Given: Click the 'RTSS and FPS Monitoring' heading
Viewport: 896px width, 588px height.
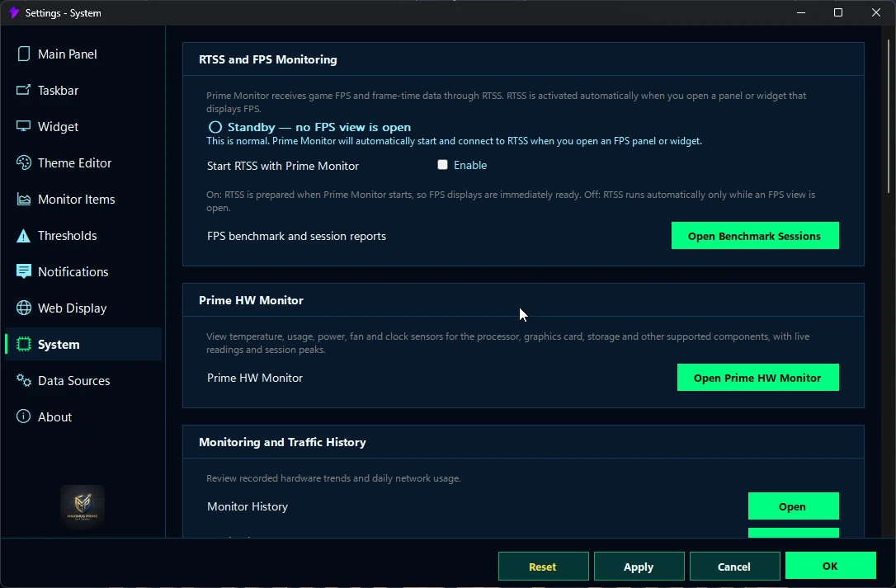Looking at the screenshot, I should [268, 59].
